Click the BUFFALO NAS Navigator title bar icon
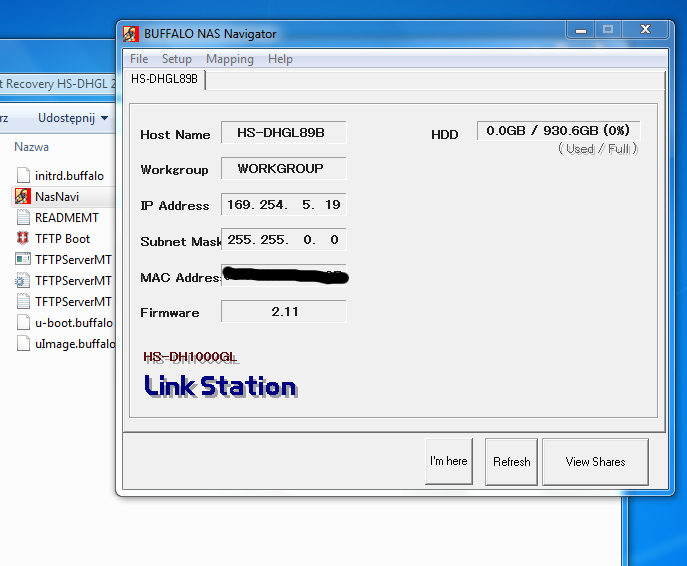This screenshot has height=566, width=687. [131, 34]
